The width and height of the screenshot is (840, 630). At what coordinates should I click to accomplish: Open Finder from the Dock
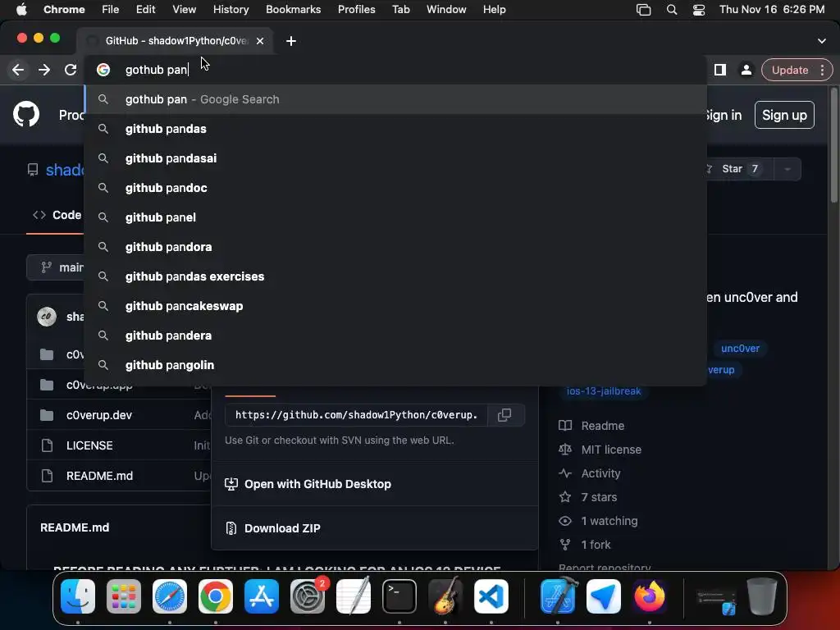click(78, 596)
